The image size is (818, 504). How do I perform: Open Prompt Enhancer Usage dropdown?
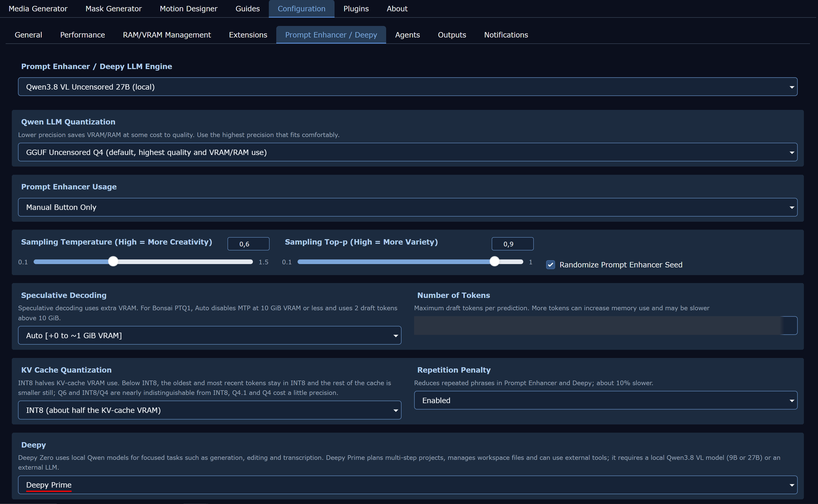click(407, 207)
